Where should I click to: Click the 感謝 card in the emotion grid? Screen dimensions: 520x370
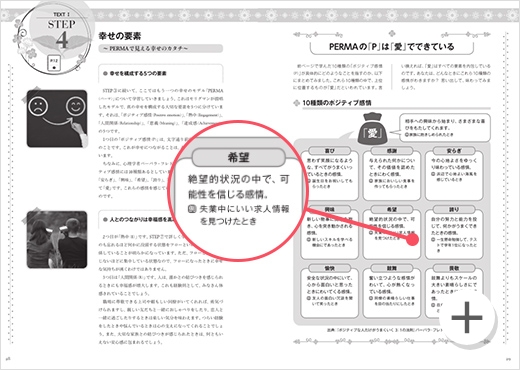pos(392,173)
